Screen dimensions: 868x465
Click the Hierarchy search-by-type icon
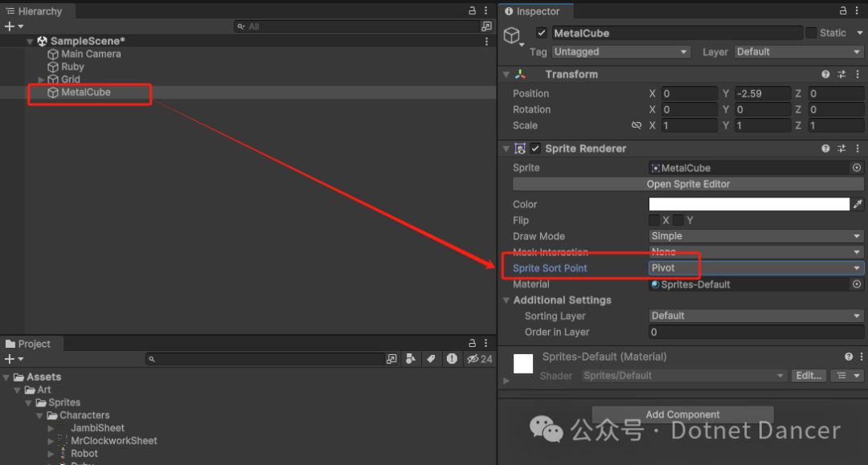486,26
